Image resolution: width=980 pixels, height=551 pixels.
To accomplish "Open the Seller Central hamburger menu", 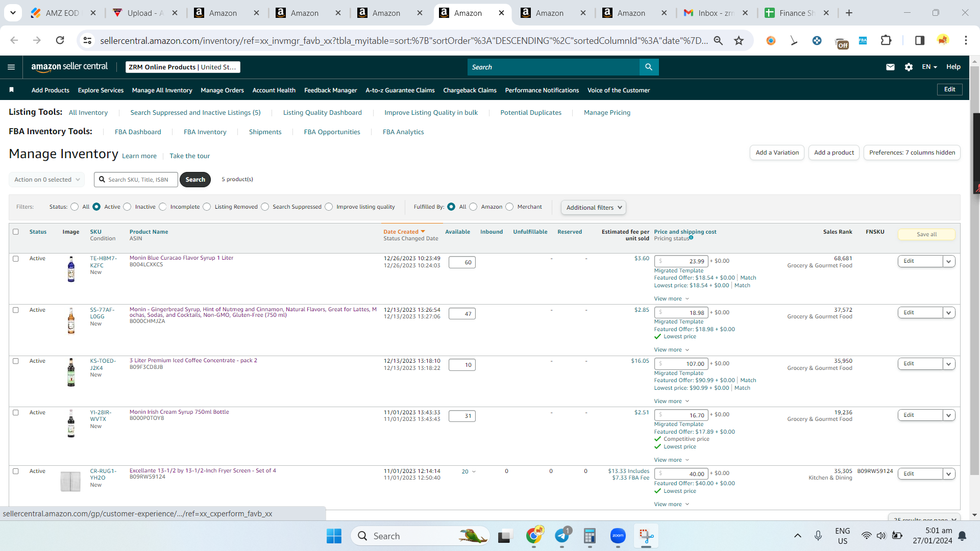I will [11, 67].
